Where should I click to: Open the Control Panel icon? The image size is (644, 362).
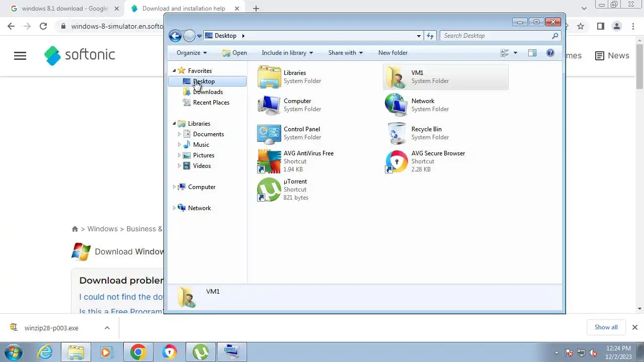(269, 133)
